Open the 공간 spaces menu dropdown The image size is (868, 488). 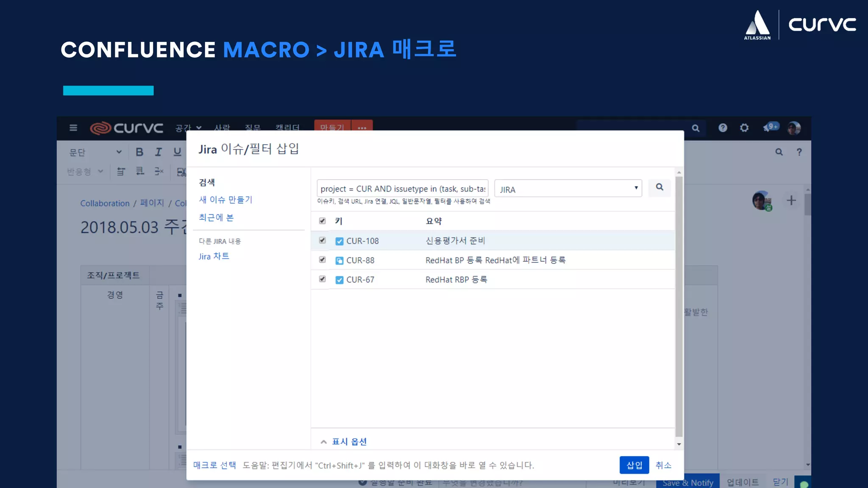tap(189, 127)
